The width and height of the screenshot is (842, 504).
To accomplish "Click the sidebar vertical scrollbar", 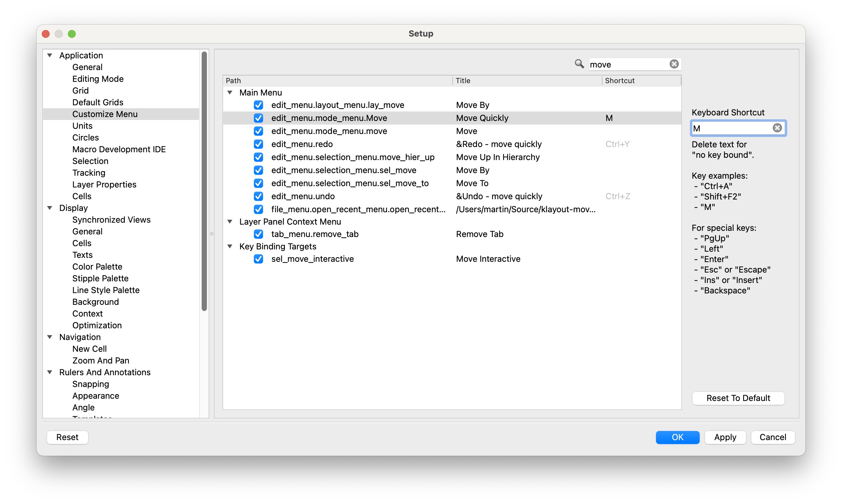I will click(x=204, y=180).
